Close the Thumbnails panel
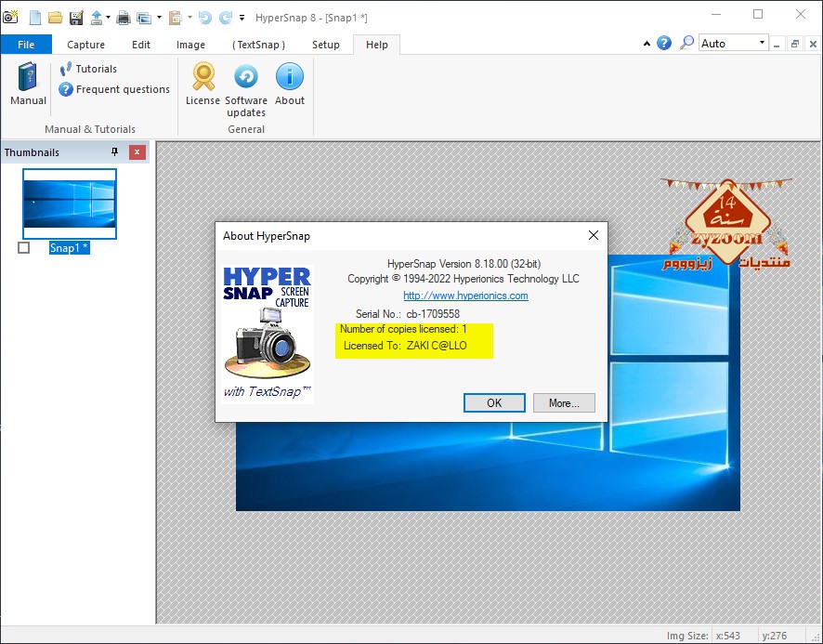 click(x=137, y=152)
